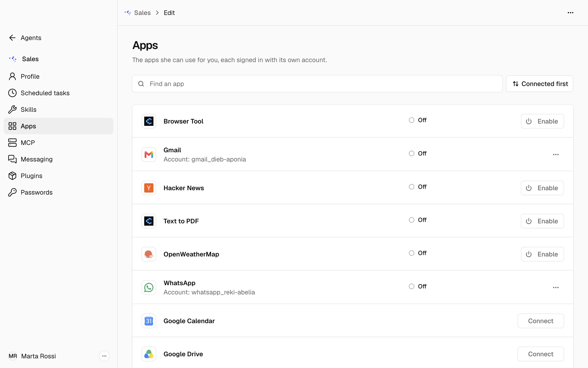Open the Gmail row options menu
Image resolution: width=588 pixels, height=368 pixels.
556,155
